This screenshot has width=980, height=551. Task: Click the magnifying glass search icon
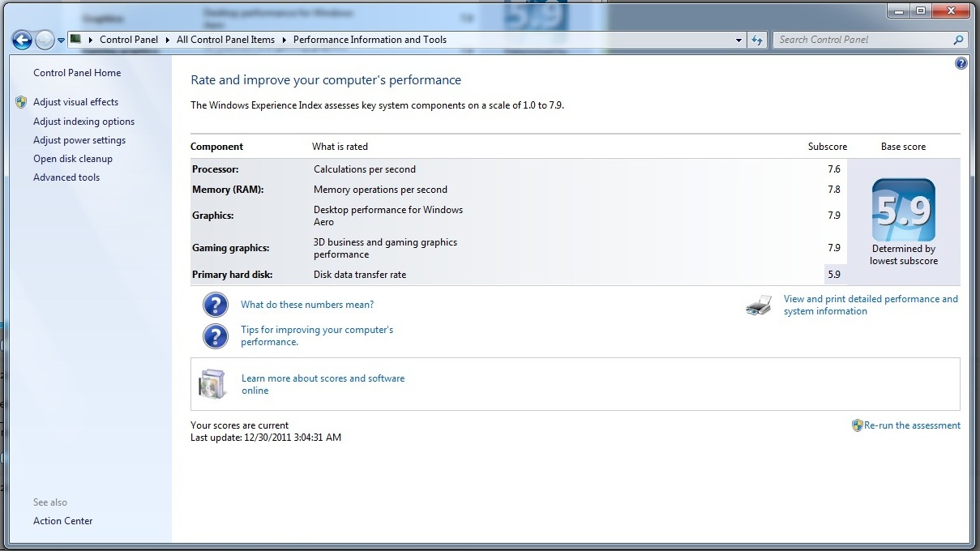tap(959, 40)
